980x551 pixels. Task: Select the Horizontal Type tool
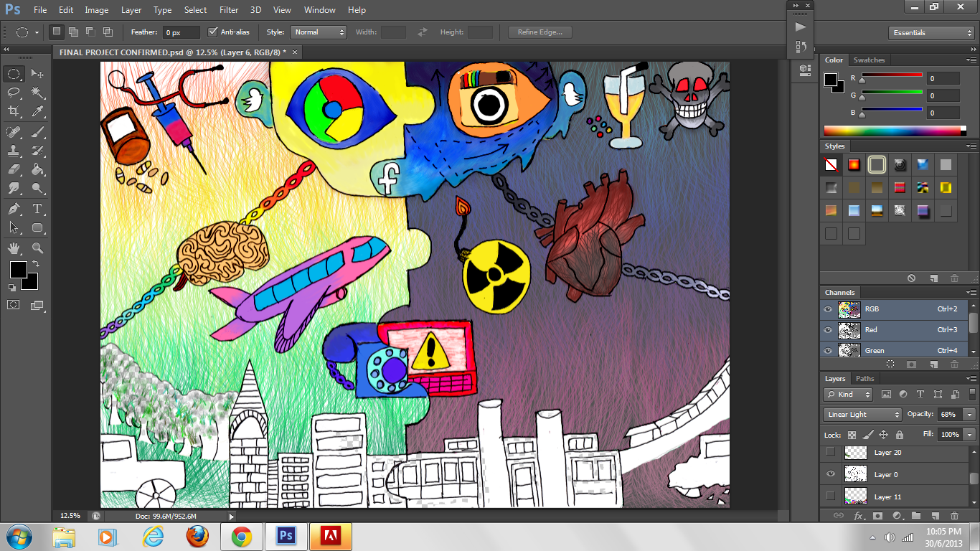pos(37,209)
